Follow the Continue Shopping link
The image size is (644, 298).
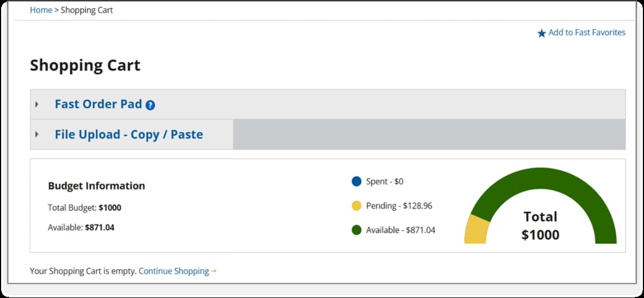tap(174, 271)
